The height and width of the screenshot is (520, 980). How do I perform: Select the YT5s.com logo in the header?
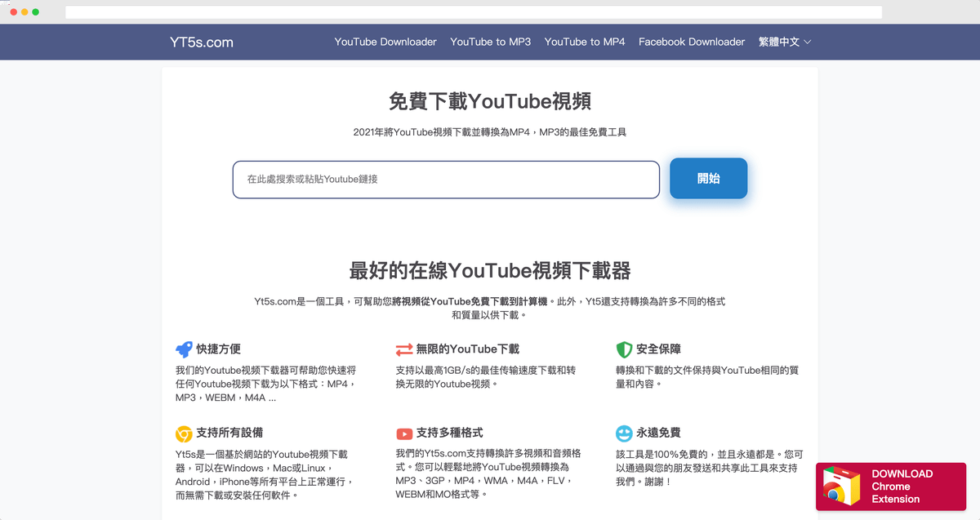(202, 42)
